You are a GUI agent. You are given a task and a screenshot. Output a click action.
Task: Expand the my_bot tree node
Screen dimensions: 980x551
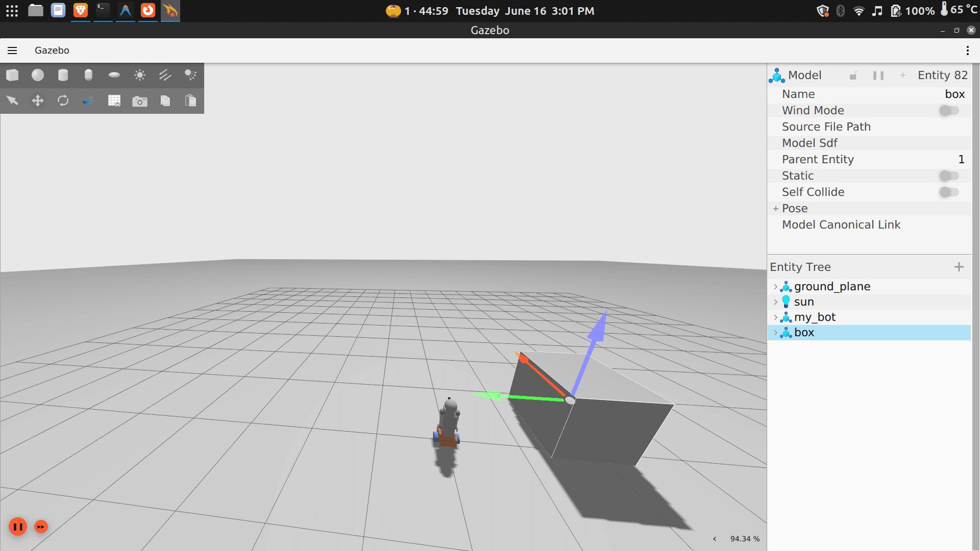[775, 317]
